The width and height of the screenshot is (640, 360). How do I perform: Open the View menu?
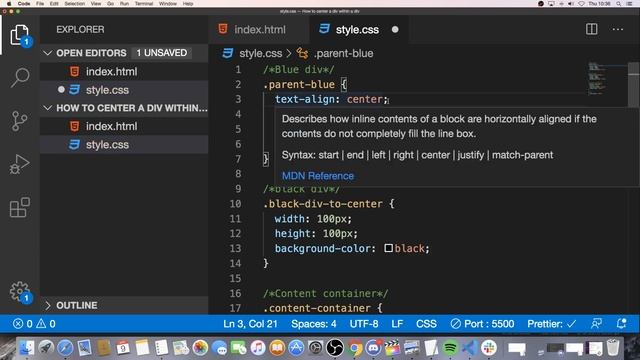(x=96, y=4)
